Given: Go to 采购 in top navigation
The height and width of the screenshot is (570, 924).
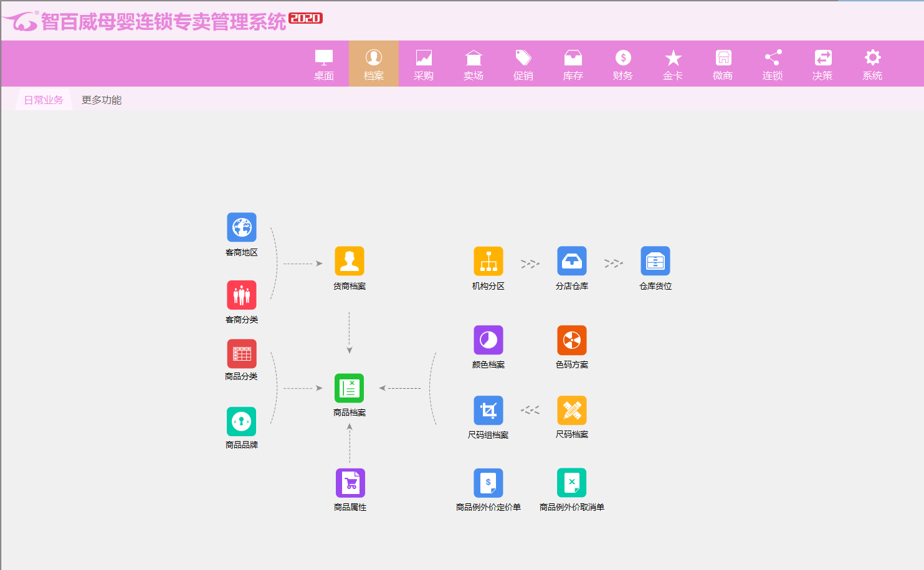Looking at the screenshot, I should point(424,64).
